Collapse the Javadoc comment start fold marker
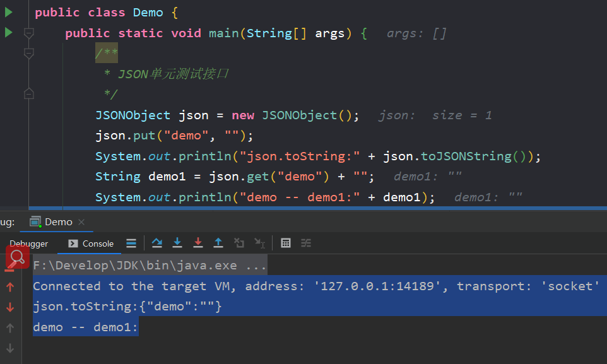This screenshot has width=607, height=364. (28, 54)
